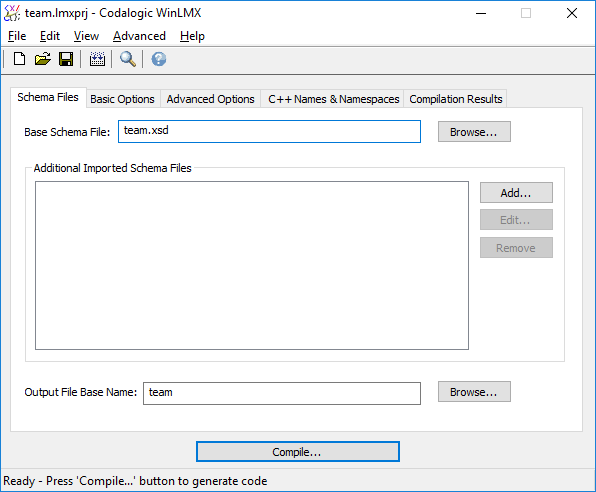Switch to the Advanced Options tab
596x492 pixels.
pos(210,99)
